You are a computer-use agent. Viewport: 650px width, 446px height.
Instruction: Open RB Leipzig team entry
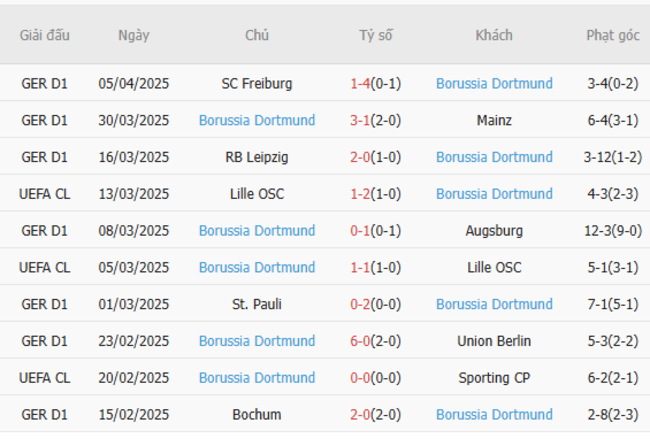(x=257, y=157)
